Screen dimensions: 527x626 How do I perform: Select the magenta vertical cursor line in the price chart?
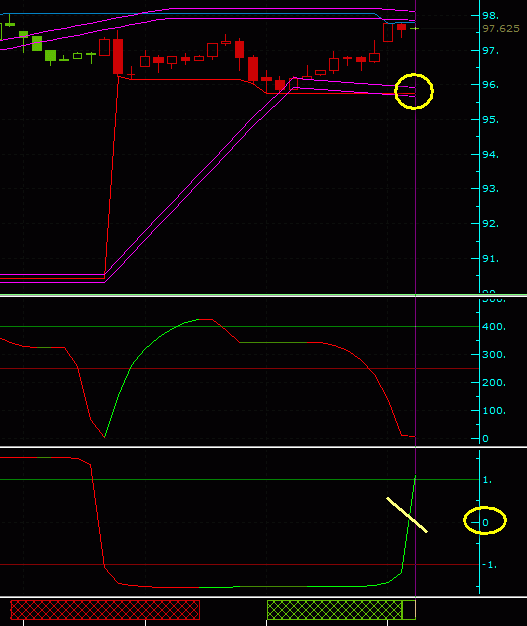[416, 147]
